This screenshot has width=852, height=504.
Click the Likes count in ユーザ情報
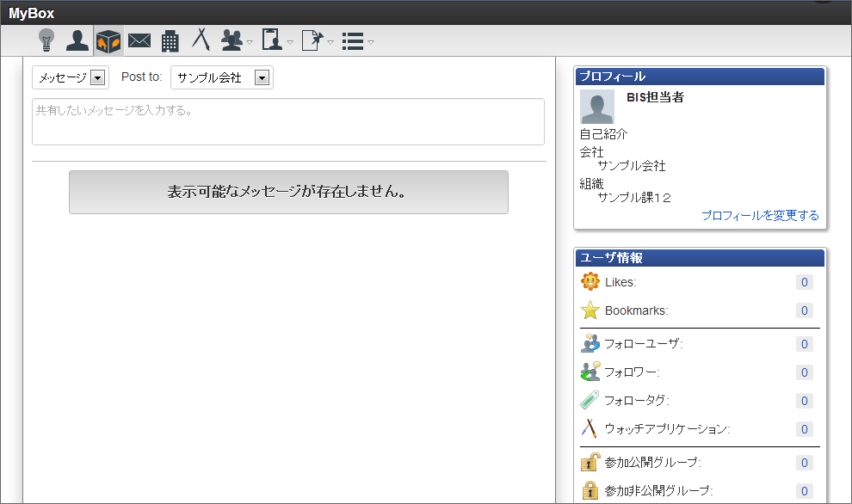click(805, 282)
